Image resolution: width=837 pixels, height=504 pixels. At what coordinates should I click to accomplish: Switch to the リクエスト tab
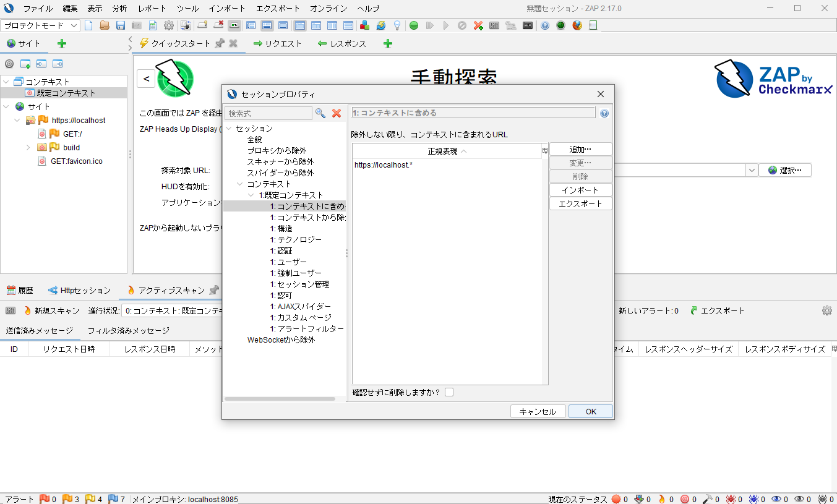click(278, 43)
